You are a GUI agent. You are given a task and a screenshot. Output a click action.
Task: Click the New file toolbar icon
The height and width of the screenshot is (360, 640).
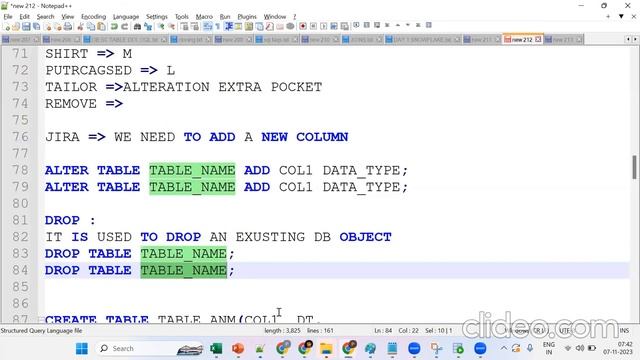(x=7, y=27)
